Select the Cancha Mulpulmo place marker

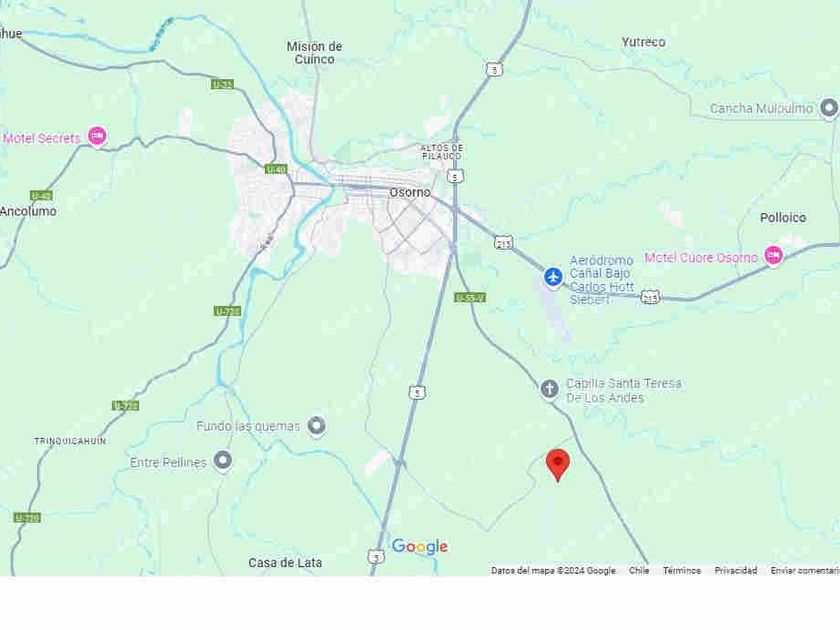coord(829,108)
